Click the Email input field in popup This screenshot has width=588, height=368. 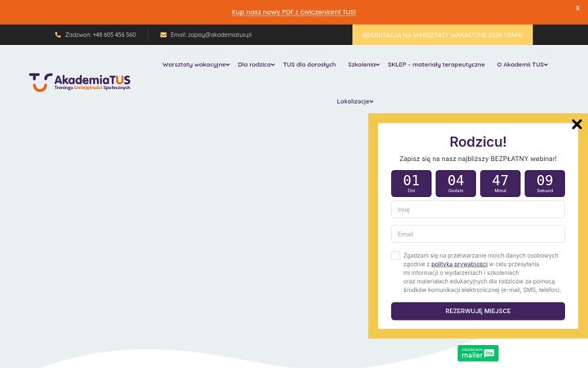(478, 234)
